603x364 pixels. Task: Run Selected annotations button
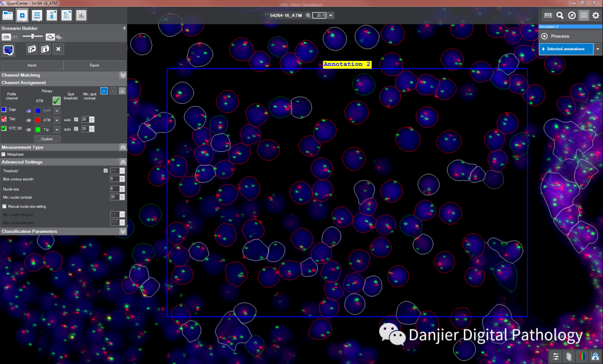pyautogui.click(x=566, y=49)
